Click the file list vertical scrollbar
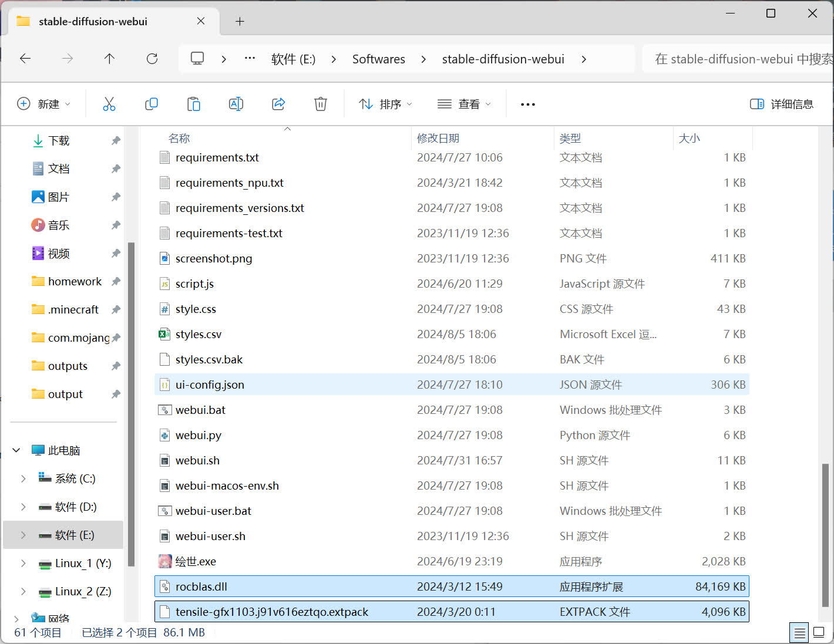 pos(825,534)
